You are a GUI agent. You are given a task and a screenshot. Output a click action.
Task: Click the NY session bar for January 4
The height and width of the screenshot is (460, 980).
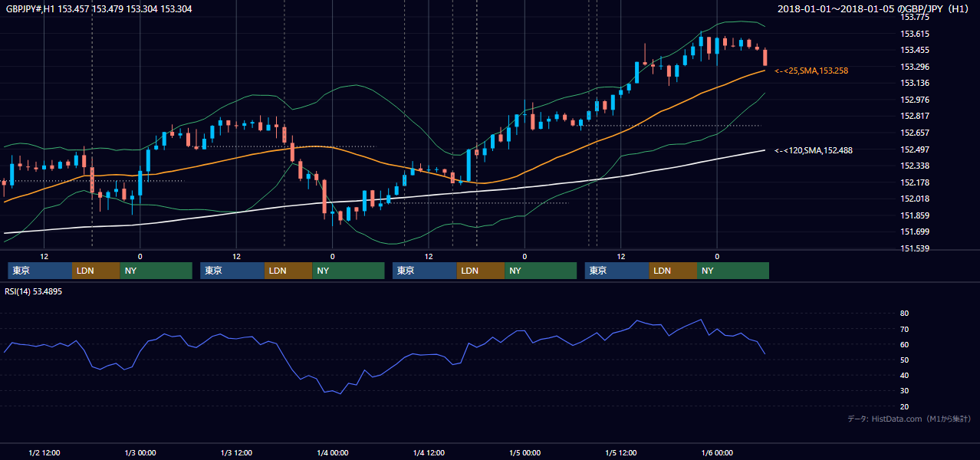tap(541, 271)
